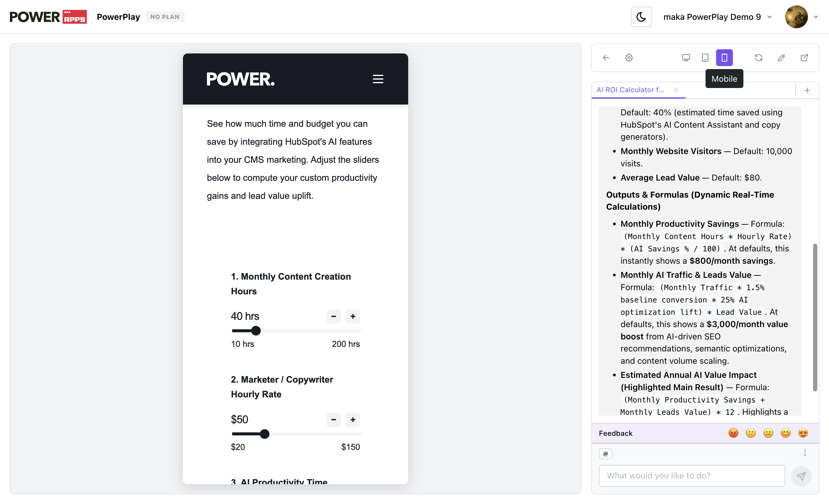Click '2. Marketer / Copywriter Hourly Rate' heading
This screenshot has width=829, height=504.
(282, 387)
